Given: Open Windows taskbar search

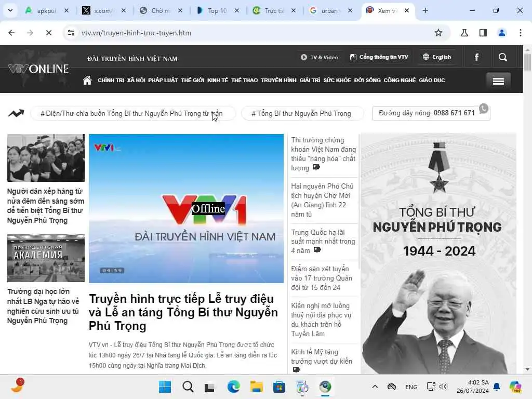Looking at the screenshot, I should [x=188, y=387].
